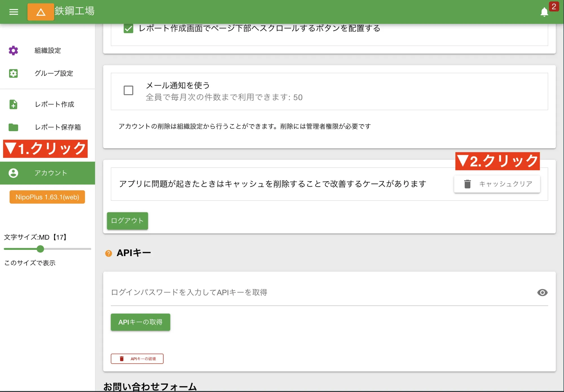Click the アカウント person icon
The image size is (564, 392).
[x=13, y=173]
